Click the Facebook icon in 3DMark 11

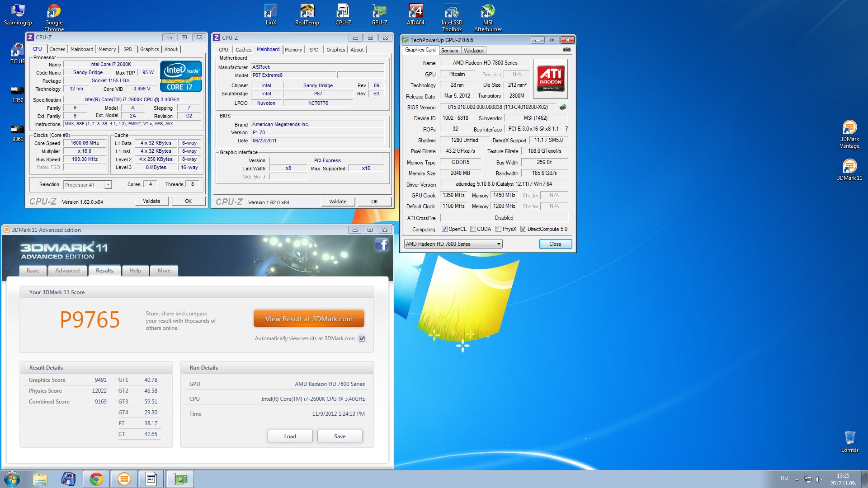382,245
